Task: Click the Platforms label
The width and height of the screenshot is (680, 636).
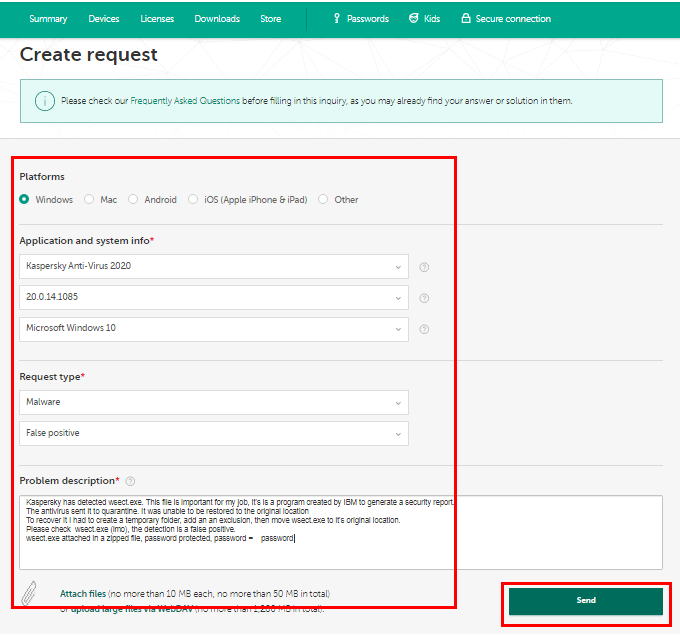Action: tap(42, 176)
